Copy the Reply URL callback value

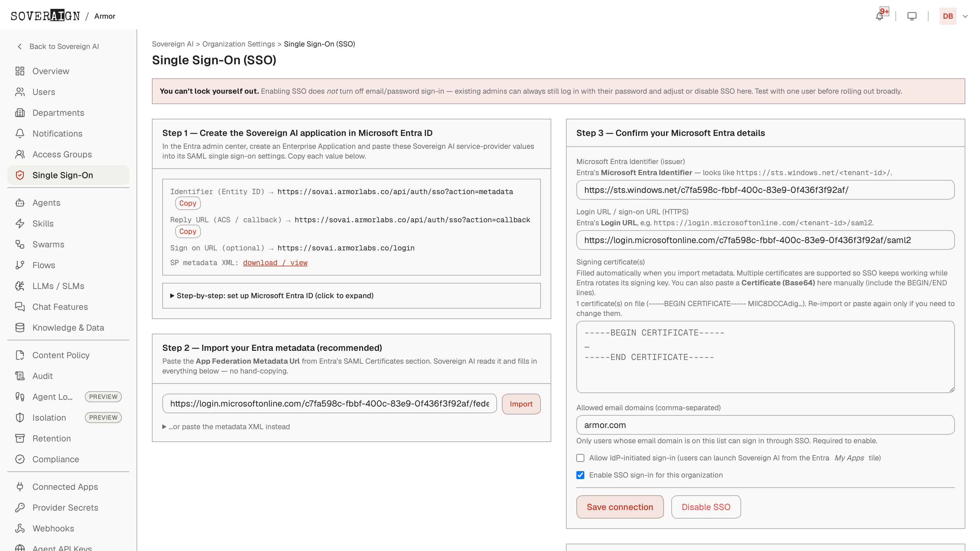point(188,232)
